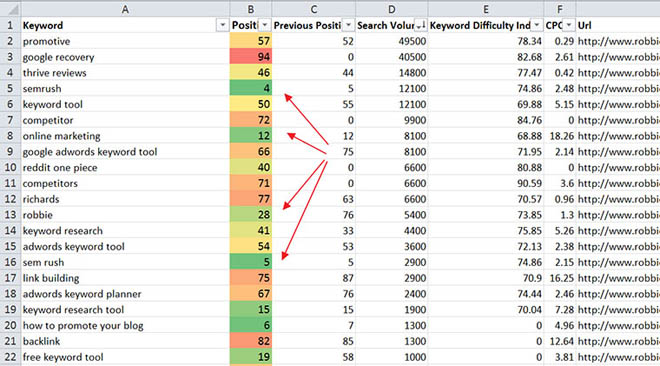660x366 pixels.
Task: Select row 13 header
Action: coord(10,215)
